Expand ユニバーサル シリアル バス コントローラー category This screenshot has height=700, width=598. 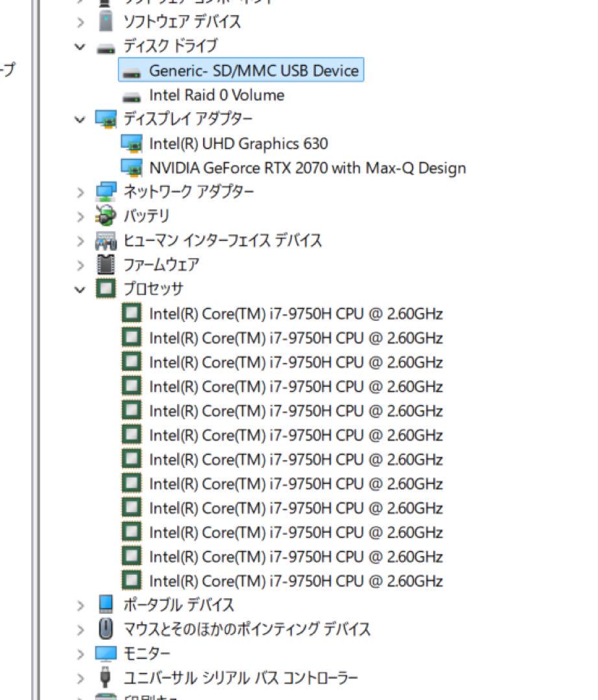coord(80,679)
